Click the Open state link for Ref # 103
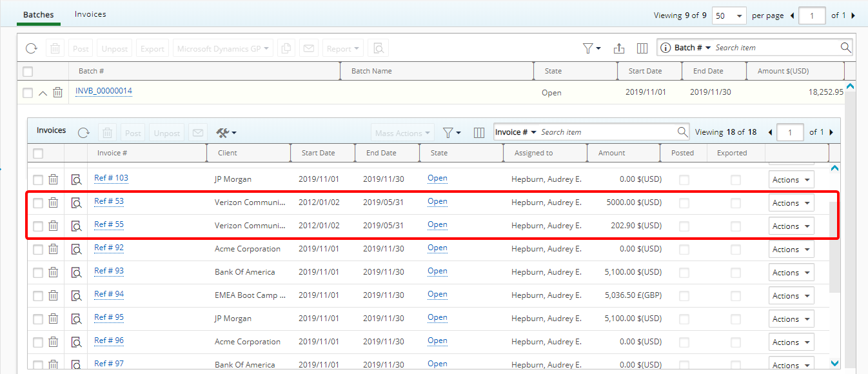The image size is (868, 374). tap(437, 179)
